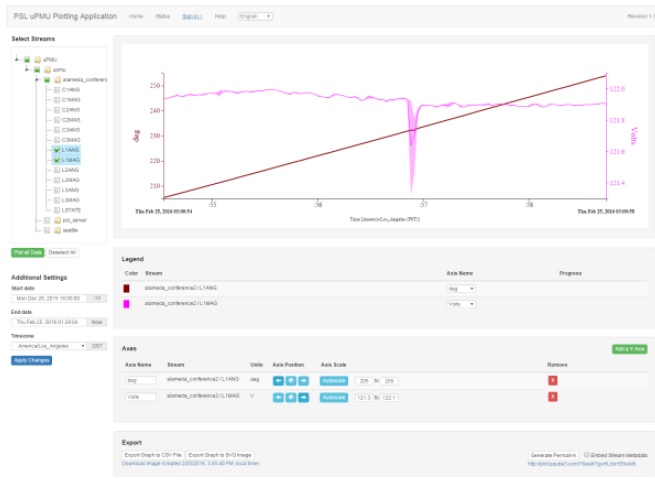Screen dimensions: 655x489
Task: Move deg axis to the right side
Action: point(303,381)
